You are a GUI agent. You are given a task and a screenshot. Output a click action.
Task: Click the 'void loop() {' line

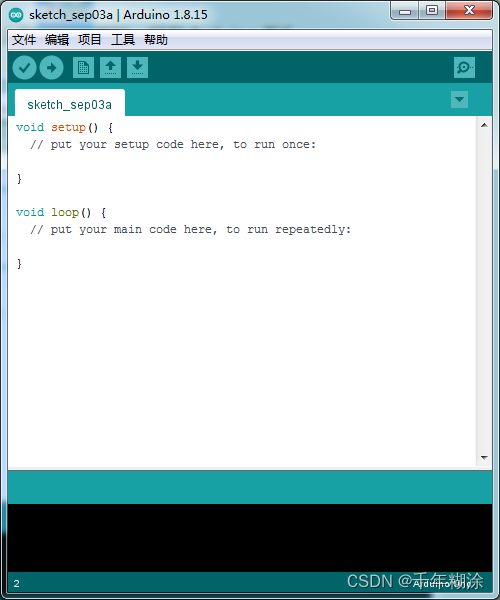(x=61, y=212)
